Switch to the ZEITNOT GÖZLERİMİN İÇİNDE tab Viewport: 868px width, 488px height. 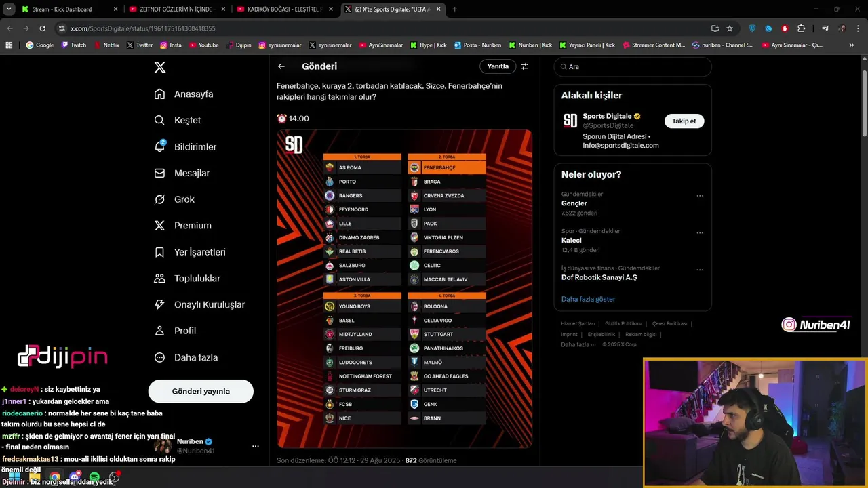[176, 9]
